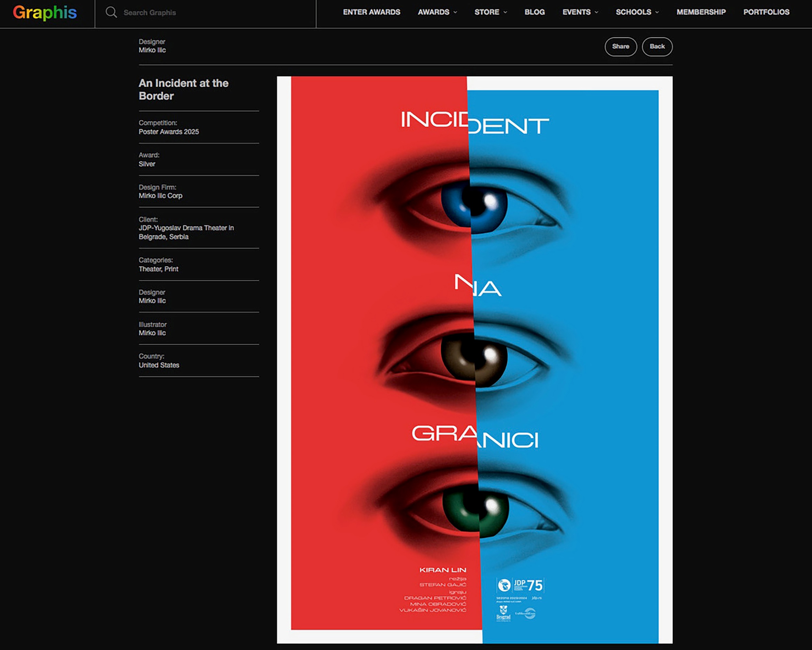812x650 pixels.
Task: Open Mirko Ilic under the sidebar Designer label
Action: click(152, 300)
